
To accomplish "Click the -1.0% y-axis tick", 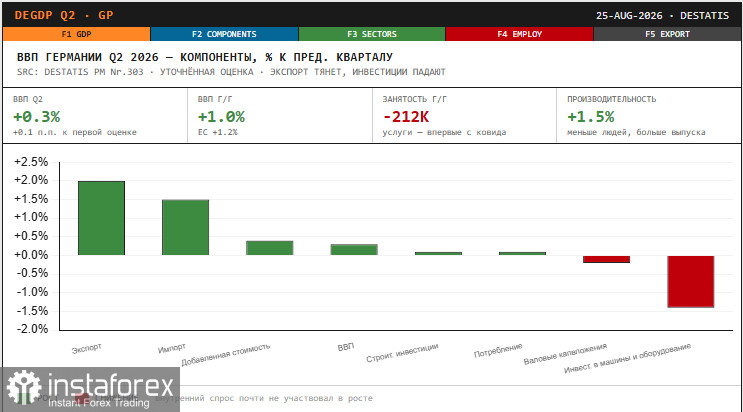I will [x=32, y=292].
